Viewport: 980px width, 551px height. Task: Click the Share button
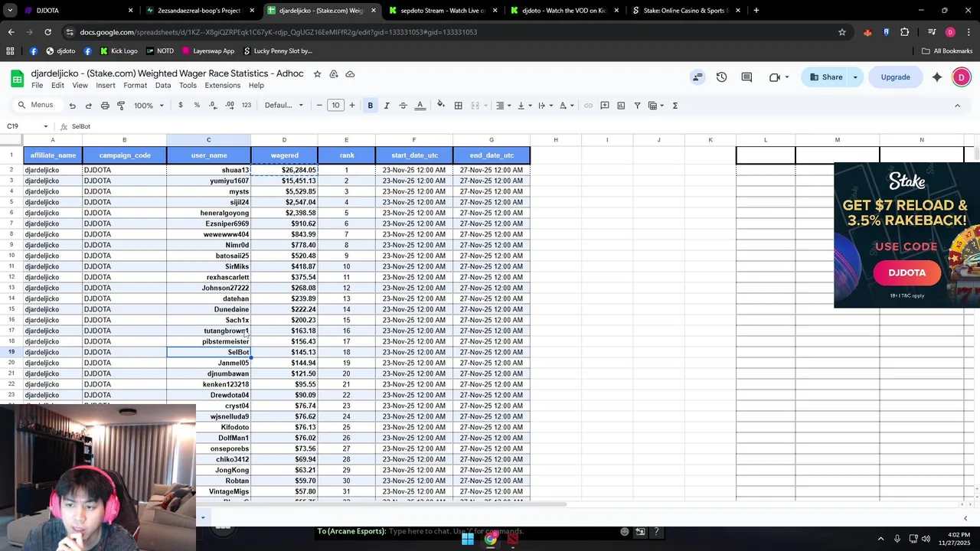826,77
